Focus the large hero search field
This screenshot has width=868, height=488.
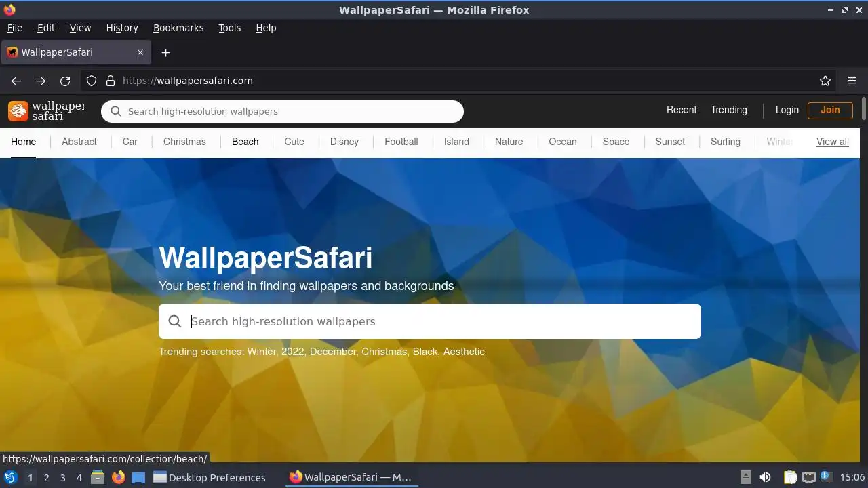[430, 321]
